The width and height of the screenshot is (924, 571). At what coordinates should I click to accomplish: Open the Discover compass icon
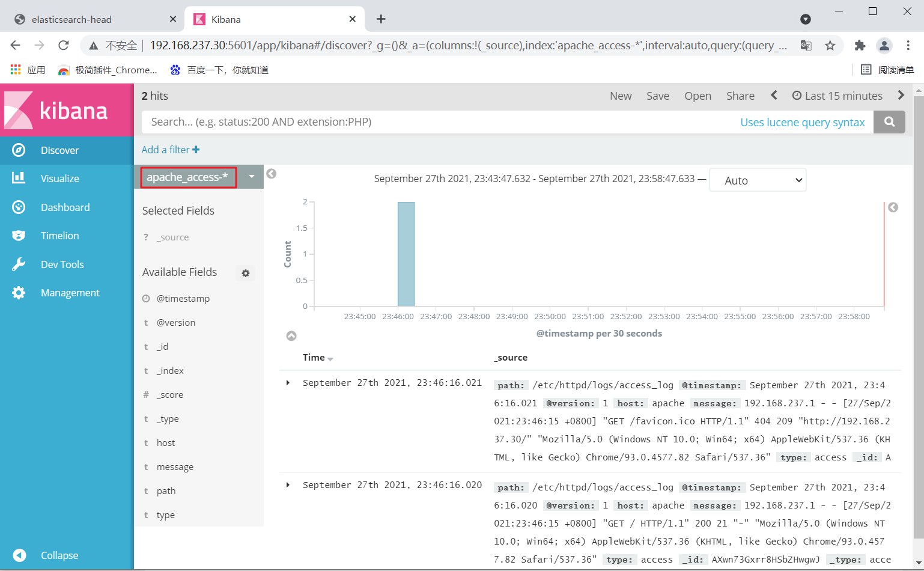point(19,150)
